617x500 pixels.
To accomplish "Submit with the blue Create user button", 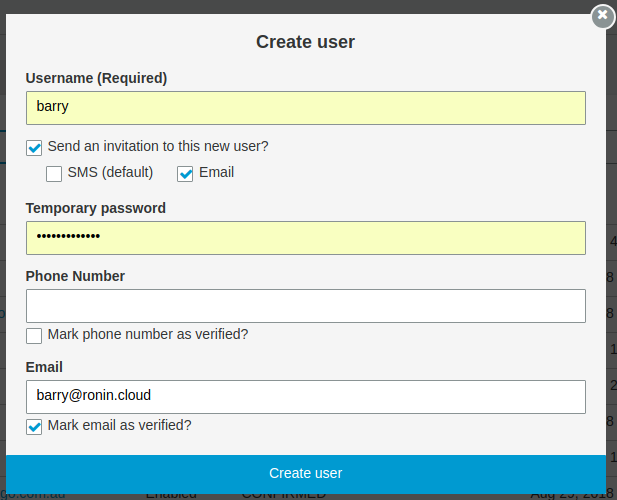I will point(306,473).
